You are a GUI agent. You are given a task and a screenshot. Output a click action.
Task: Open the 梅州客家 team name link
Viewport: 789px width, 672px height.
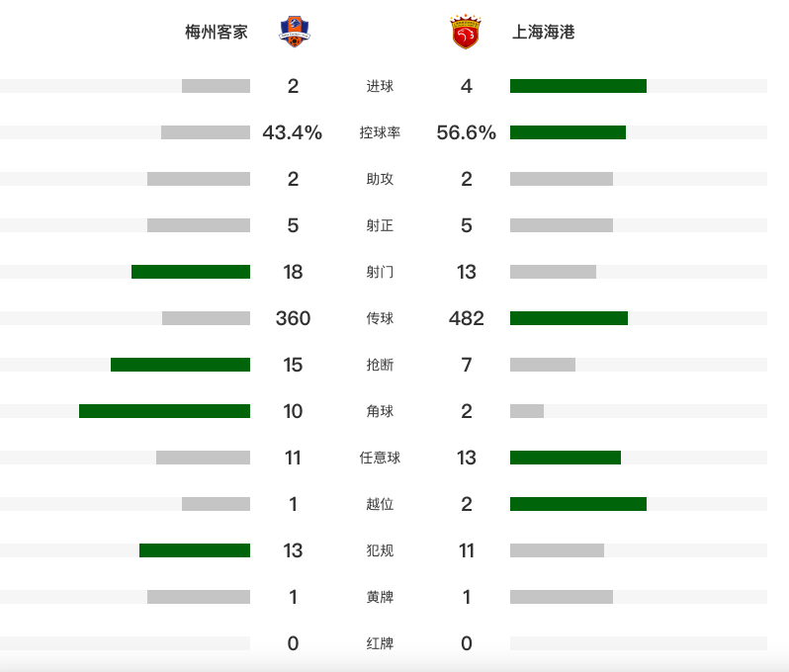[217, 32]
